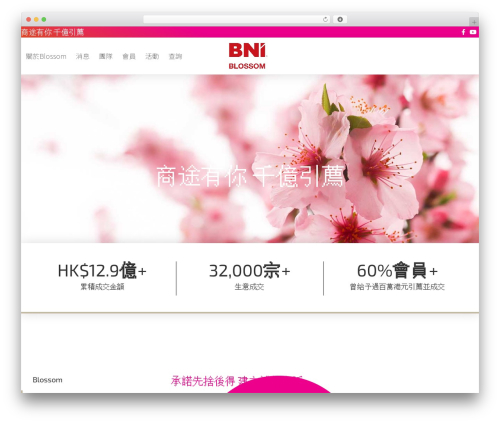Add a new browser tab with plus
This screenshot has height=423, width=500.
(474, 22)
